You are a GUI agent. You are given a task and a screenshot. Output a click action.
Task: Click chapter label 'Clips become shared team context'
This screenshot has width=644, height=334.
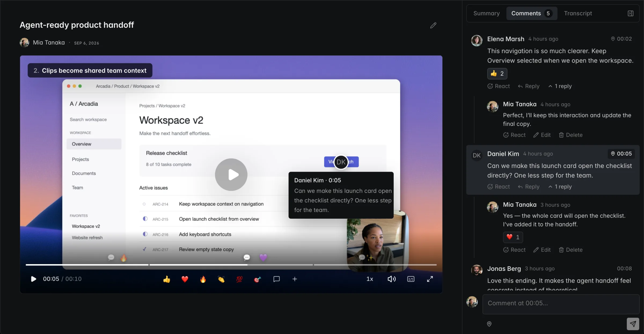90,70
